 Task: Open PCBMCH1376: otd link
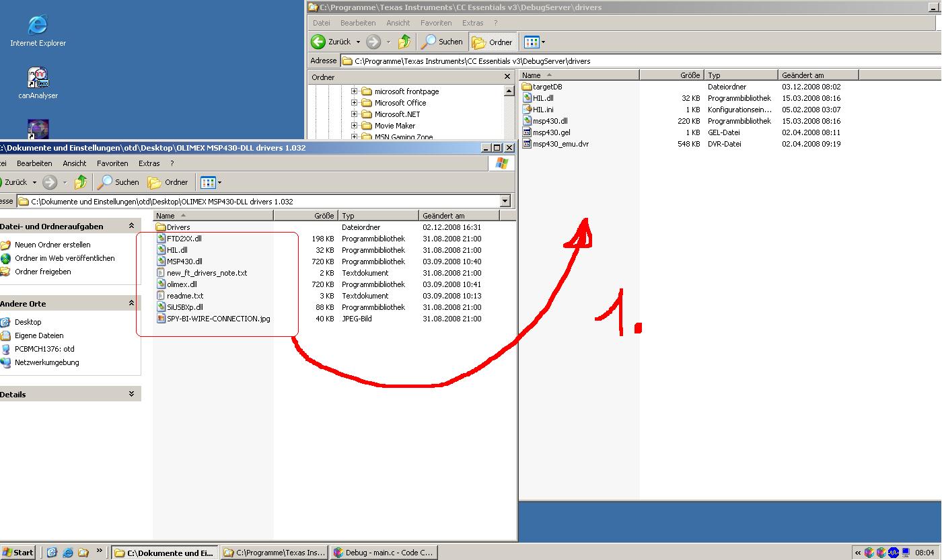point(44,349)
